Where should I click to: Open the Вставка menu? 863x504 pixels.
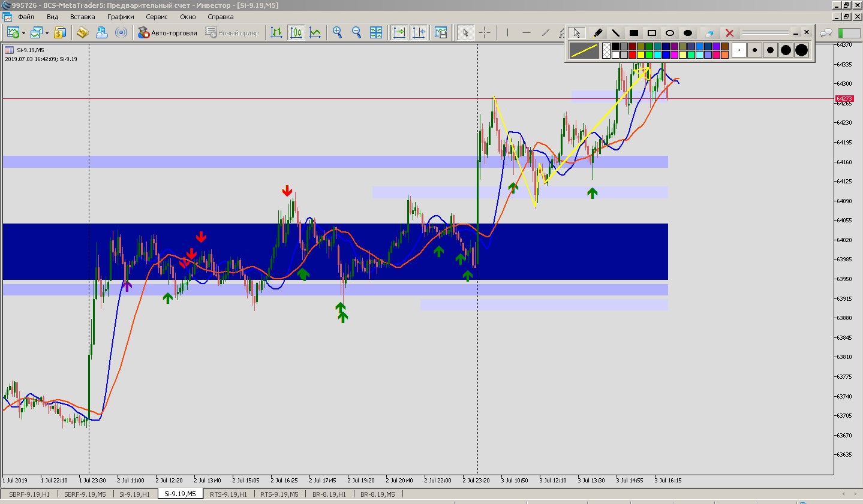(83, 17)
